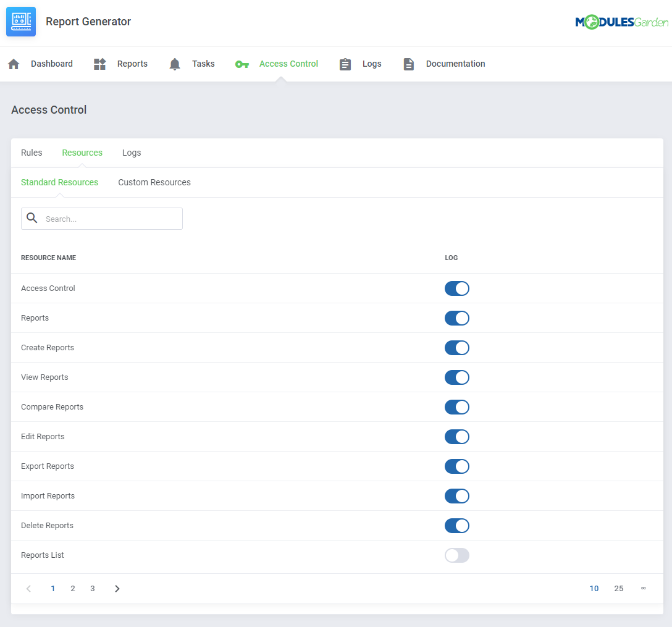
Task: Switch to the Resources tab
Action: coord(82,153)
